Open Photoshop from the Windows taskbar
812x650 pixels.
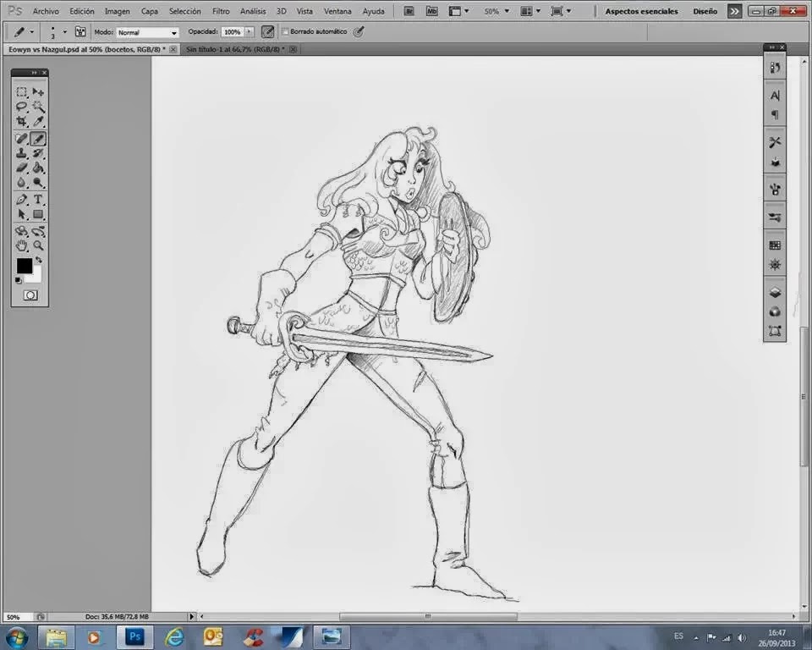pyautogui.click(x=134, y=636)
